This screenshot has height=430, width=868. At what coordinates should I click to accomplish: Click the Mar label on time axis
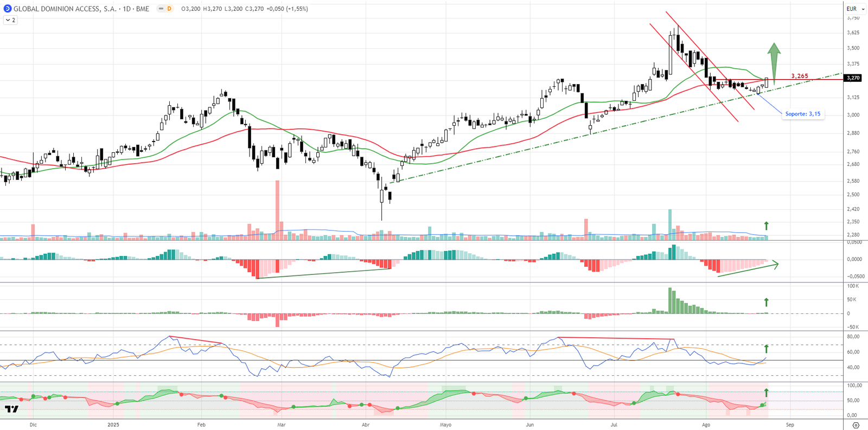(281, 425)
